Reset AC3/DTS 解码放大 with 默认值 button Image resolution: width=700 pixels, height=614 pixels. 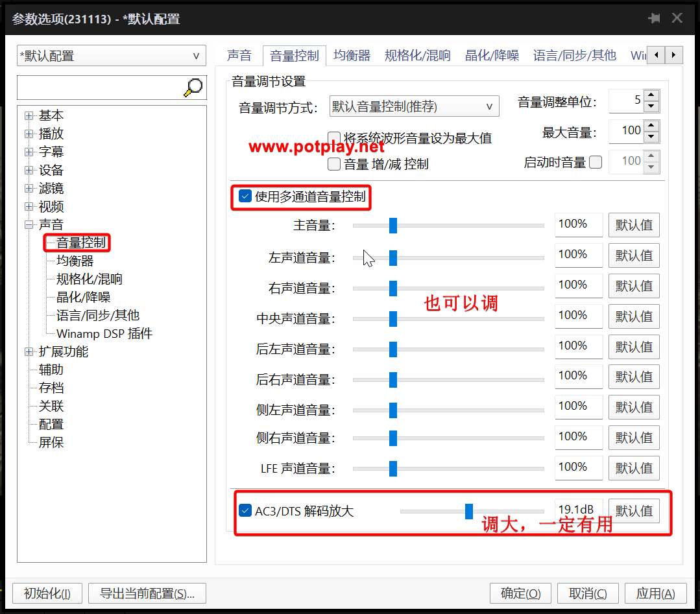coord(634,511)
